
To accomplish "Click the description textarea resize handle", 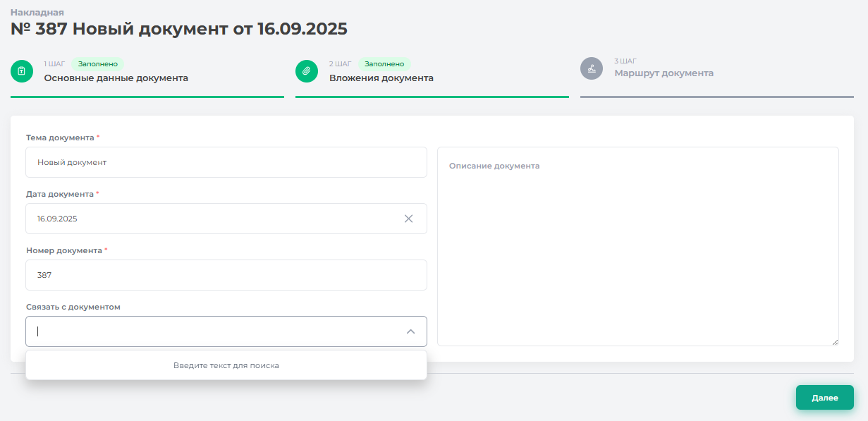I will pyautogui.click(x=834, y=341).
